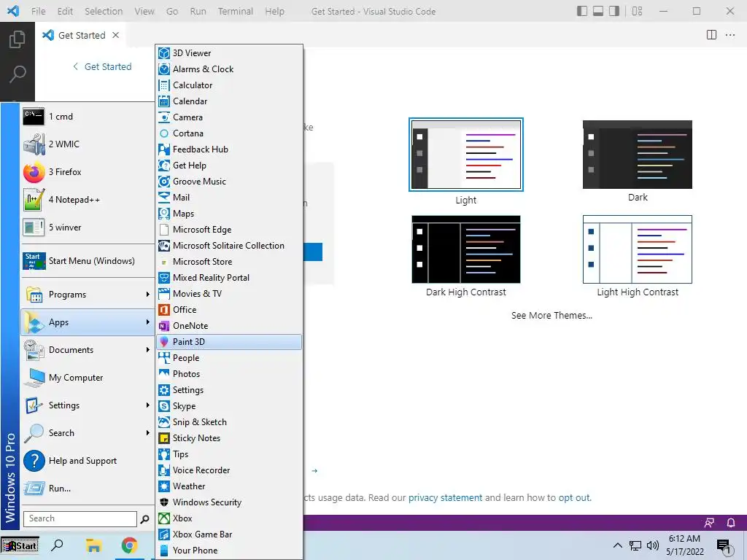Open the File menu in VS Code
The image size is (747, 560).
click(38, 11)
